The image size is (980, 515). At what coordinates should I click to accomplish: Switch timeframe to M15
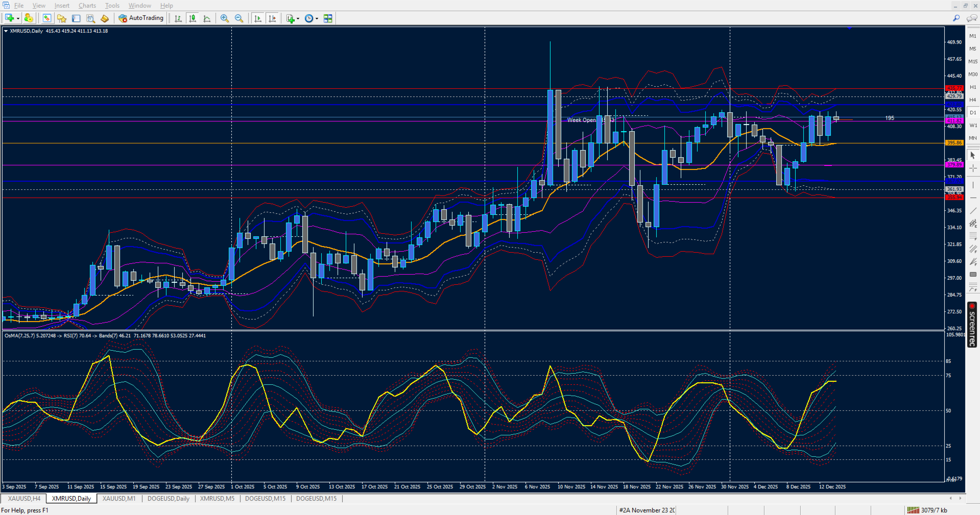click(x=973, y=62)
